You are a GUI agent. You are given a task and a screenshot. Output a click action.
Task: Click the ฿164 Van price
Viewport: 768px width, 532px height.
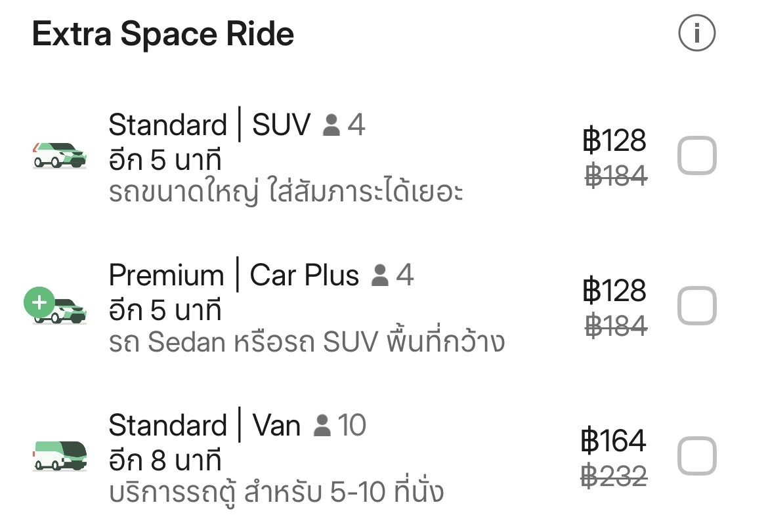[x=614, y=440]
